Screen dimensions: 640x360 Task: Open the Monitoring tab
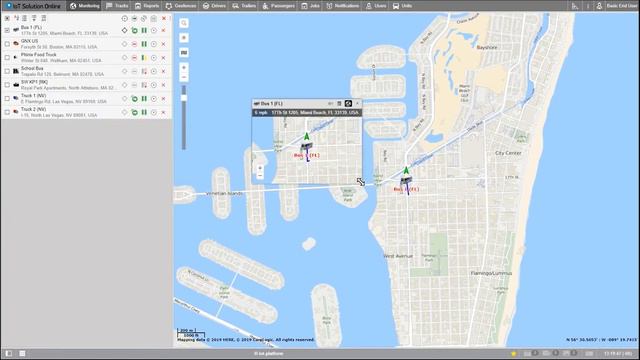[84, 6]
